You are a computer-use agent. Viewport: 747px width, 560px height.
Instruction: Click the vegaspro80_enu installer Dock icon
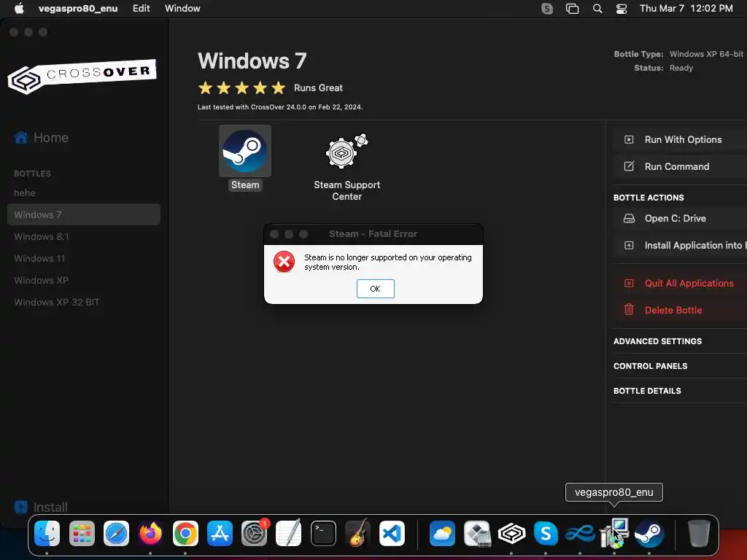point(614,533)
